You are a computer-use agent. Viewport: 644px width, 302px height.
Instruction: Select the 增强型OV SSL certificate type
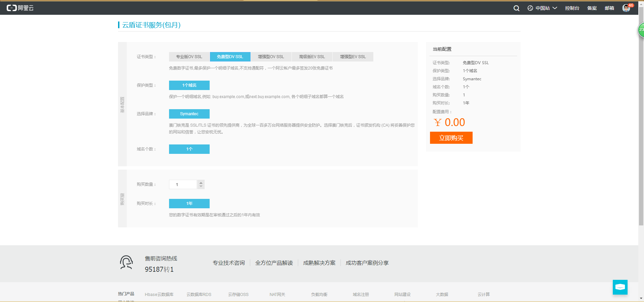271,57
